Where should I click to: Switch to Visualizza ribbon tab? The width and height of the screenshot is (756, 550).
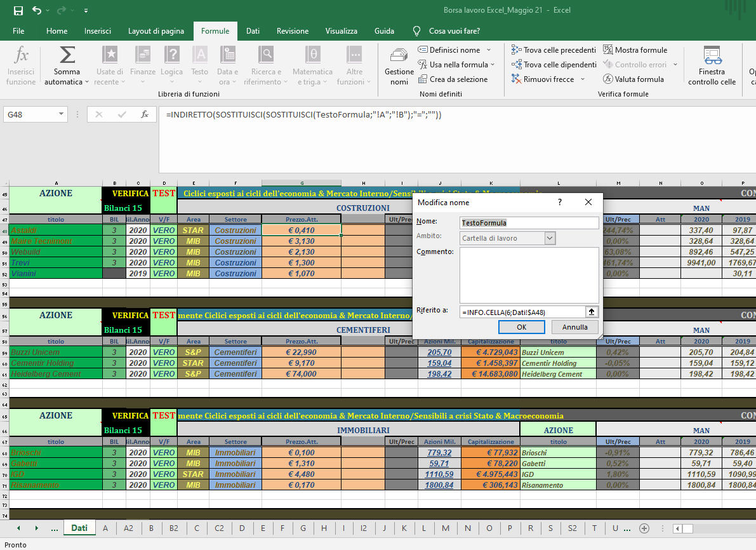(342, 31)
